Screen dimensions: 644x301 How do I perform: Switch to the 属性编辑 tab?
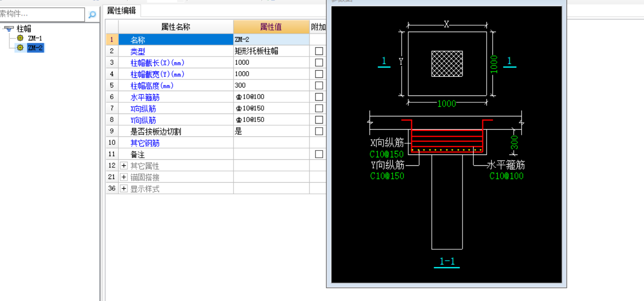(x=121, y=11)
